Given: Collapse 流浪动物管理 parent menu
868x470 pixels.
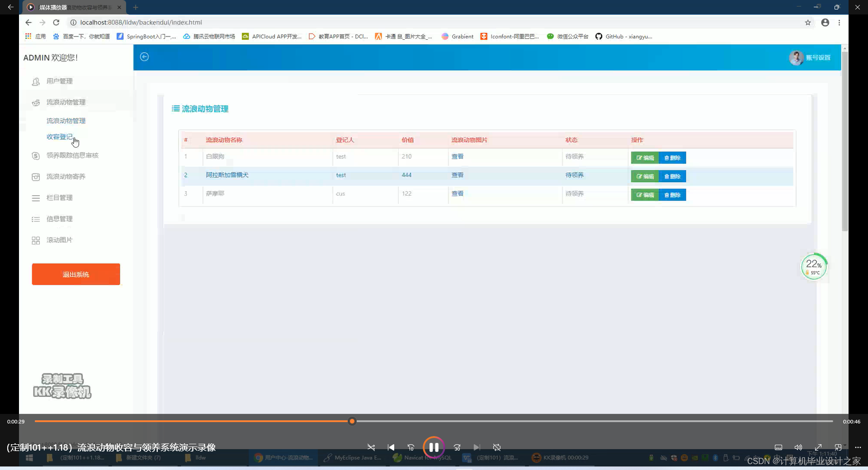Looking at the screenshot, I should [x=66, y=103].
